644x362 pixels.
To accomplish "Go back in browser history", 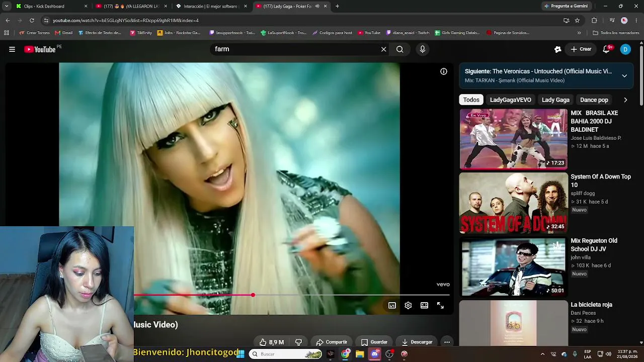I will [x=8, y=20].
